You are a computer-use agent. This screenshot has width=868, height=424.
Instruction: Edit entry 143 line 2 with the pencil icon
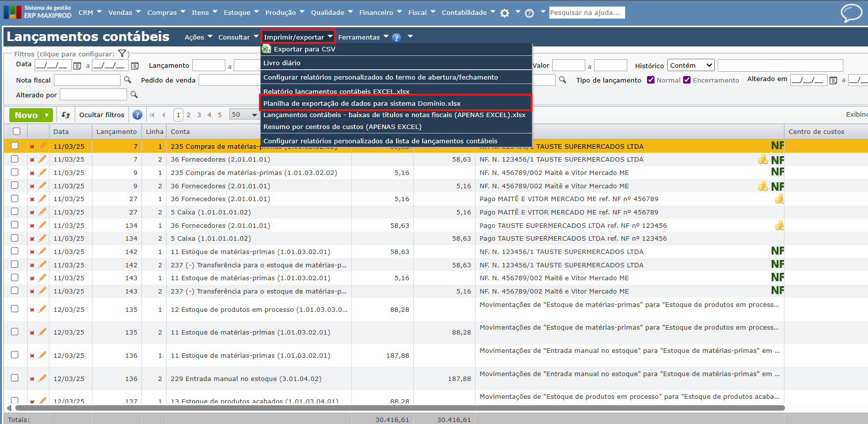pyautogui.click(x=42, y=291)
